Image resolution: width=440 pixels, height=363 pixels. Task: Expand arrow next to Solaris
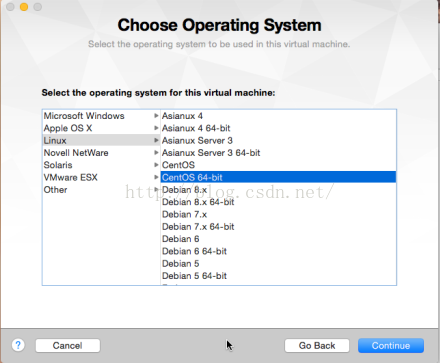click(156, 165)
